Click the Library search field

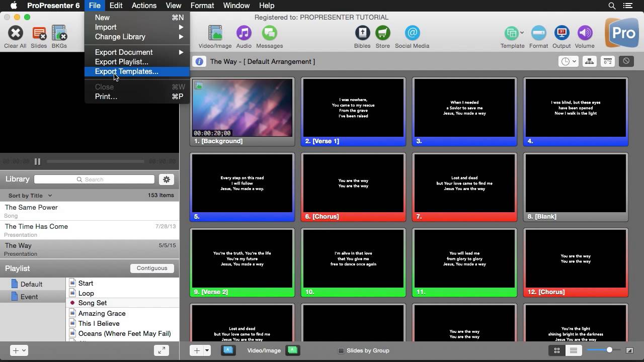pyautogui.click(x=95, y=179)
